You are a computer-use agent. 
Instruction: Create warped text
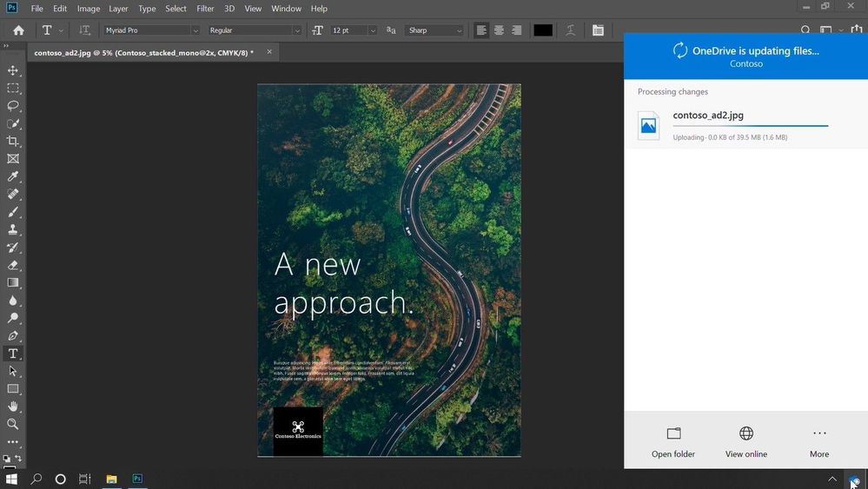coord(570,30)
